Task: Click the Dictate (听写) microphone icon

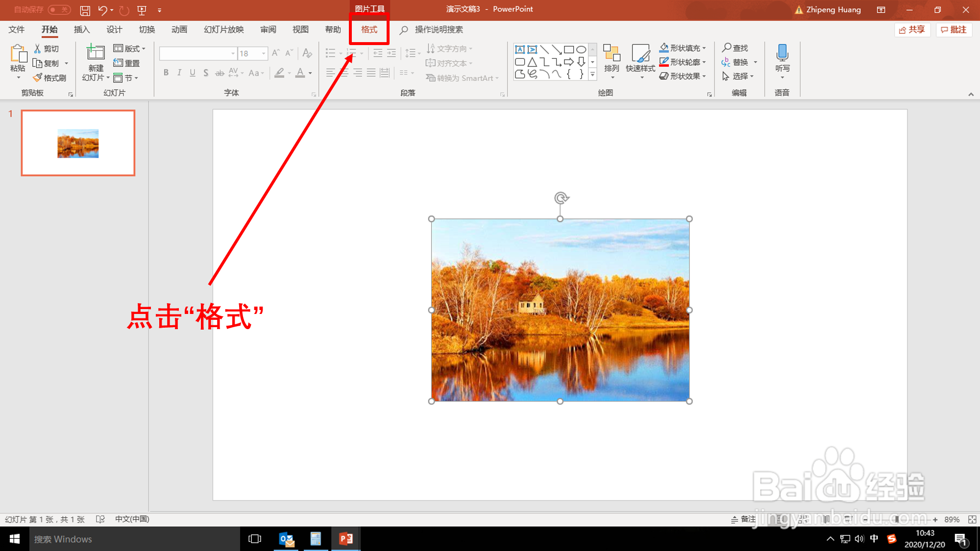Action: (782, 53)
